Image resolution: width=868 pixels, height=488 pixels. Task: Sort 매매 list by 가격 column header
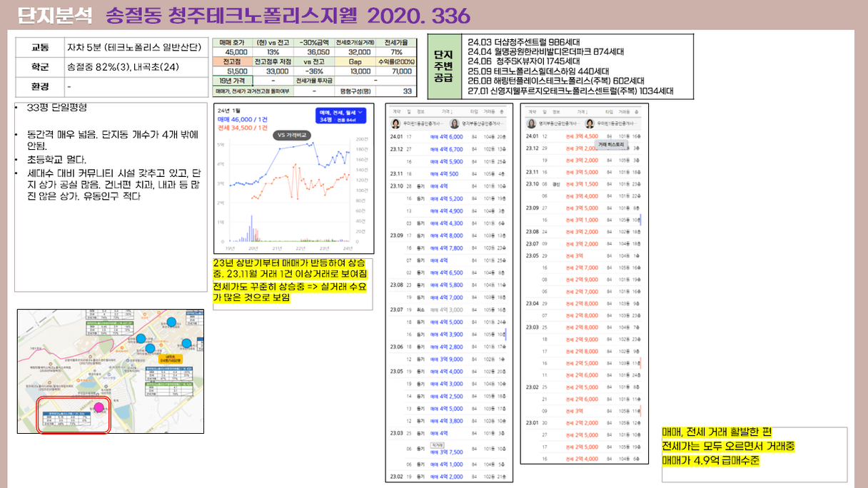(448, 112)
